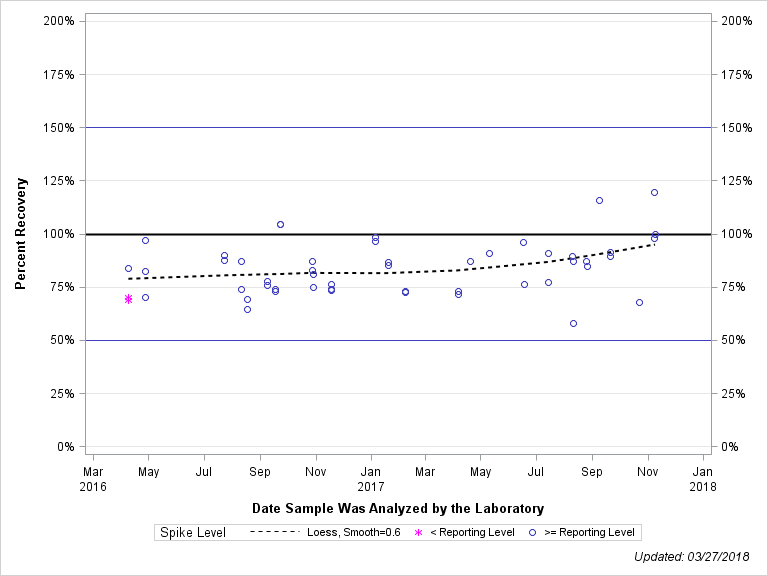Click the 'Percent Recovery' axis title
Viewport: 768px width, 576px height.
tap(20, 234)
